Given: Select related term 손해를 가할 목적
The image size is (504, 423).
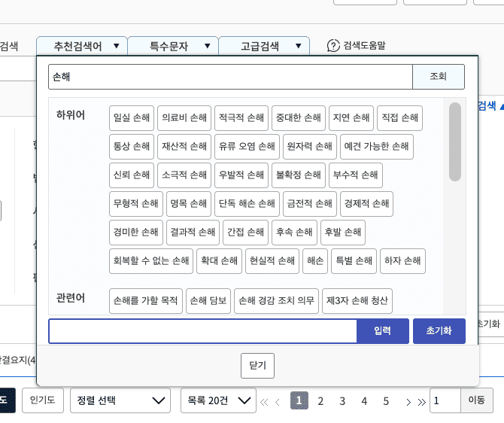Looking at the screenshot, I should point(146,301).
